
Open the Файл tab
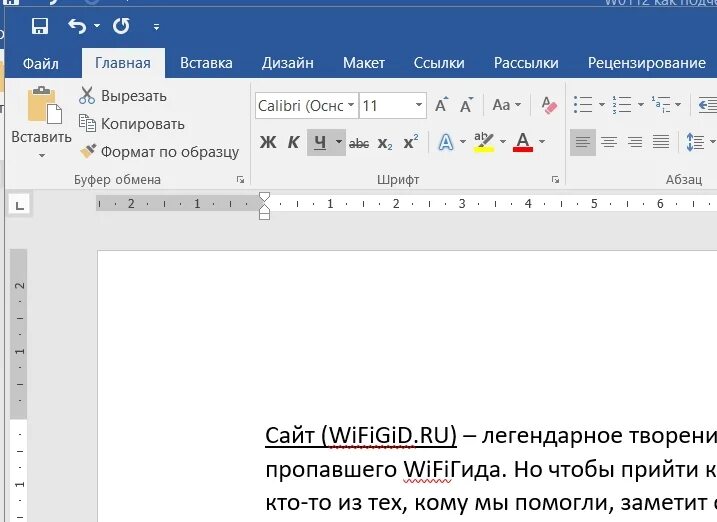pos(41,63)
